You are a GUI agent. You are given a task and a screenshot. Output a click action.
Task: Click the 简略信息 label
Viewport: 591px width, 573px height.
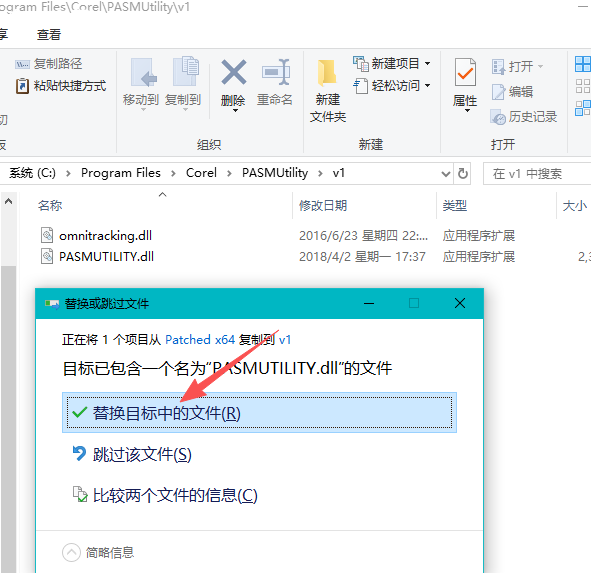click(110, 553)
